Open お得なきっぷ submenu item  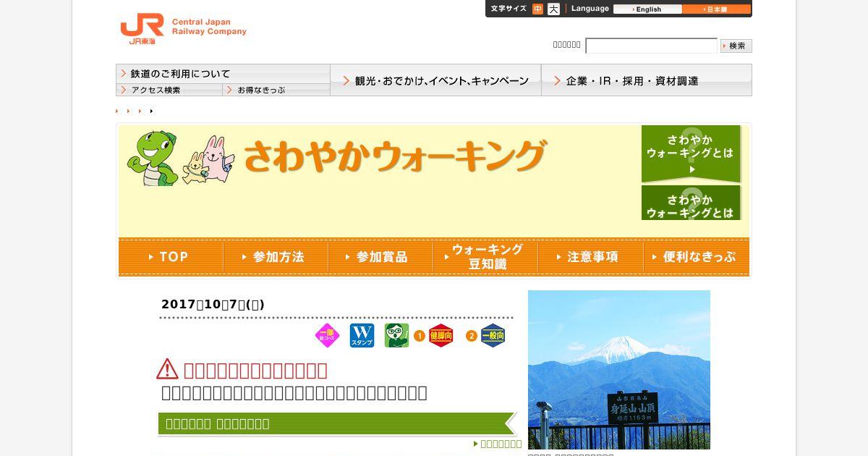(276, 90)
